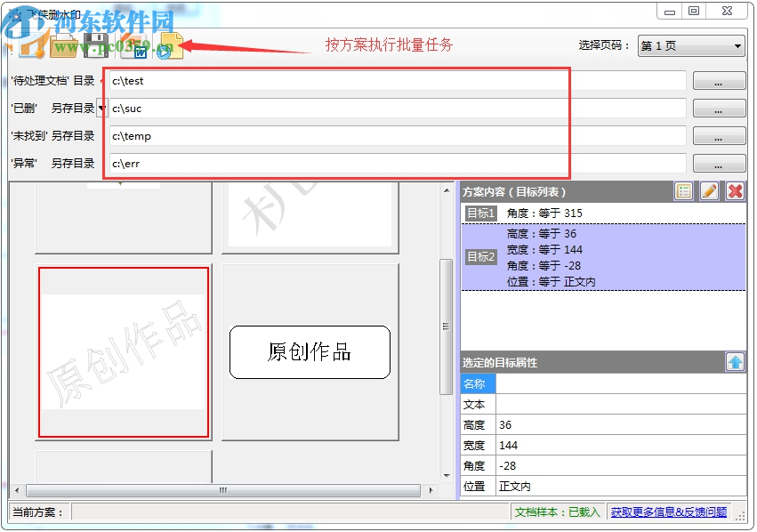Click the horizontal scrollbar thumb under thumbnails
Image resolution: width=757 pixels, height=532 pixels.
pyautogui.click(x=223, y=490)
